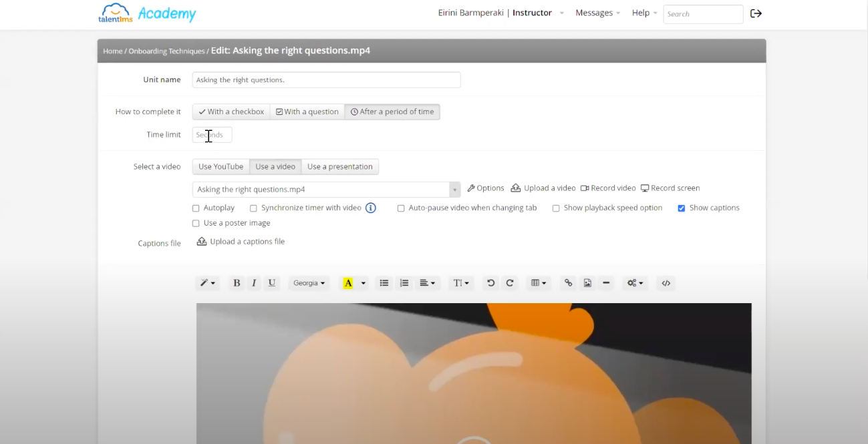Image resolution: width=868 pixels, height=444 pixels.
Task: Open the insert table dropdown
Action: pyautogui.click(x=538, y=283)
